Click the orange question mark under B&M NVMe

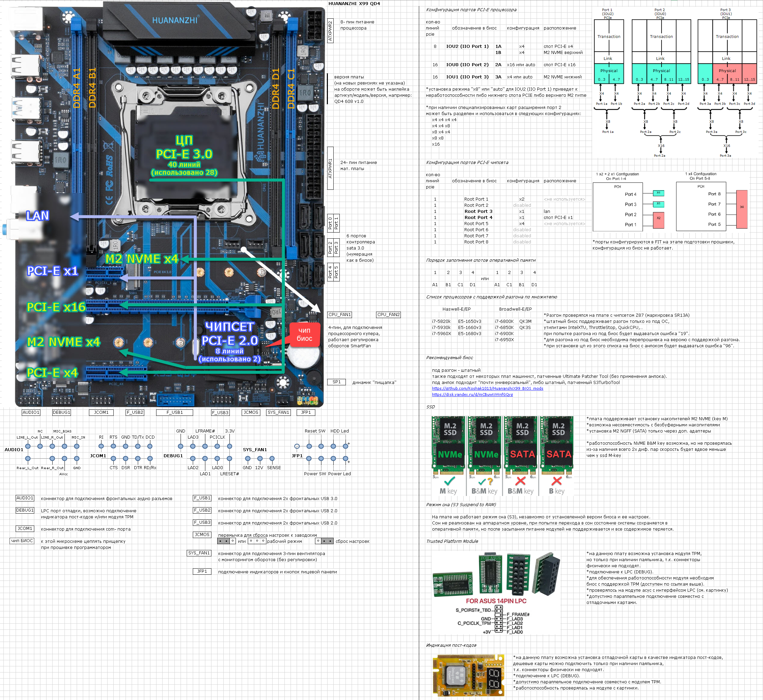click(490, 481)
